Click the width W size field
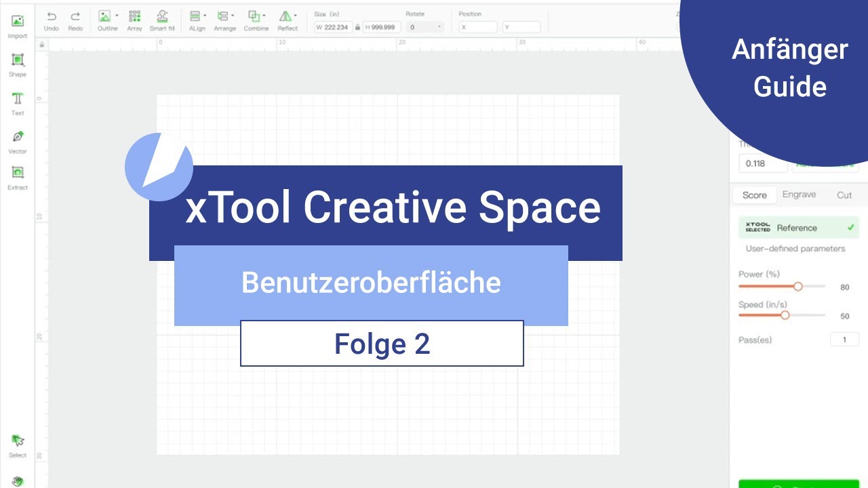This screenshot has width=868, height=488. click(x=333, y=27)
